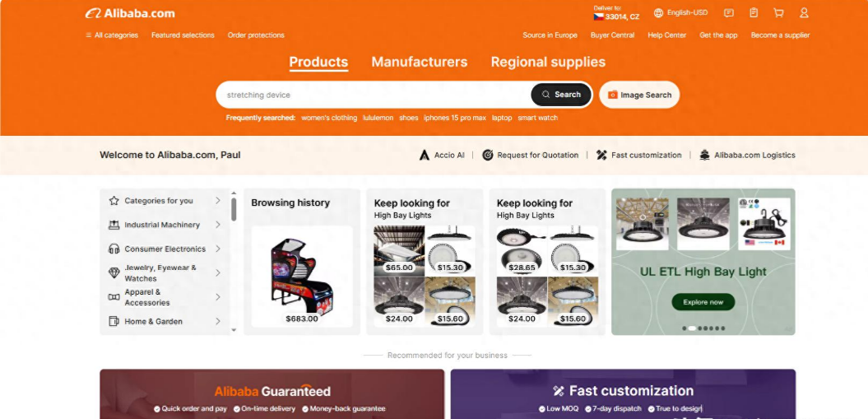Click the active banner carousel dot
The height and width of the screenshot is (419, 868).
pos(691,328)
